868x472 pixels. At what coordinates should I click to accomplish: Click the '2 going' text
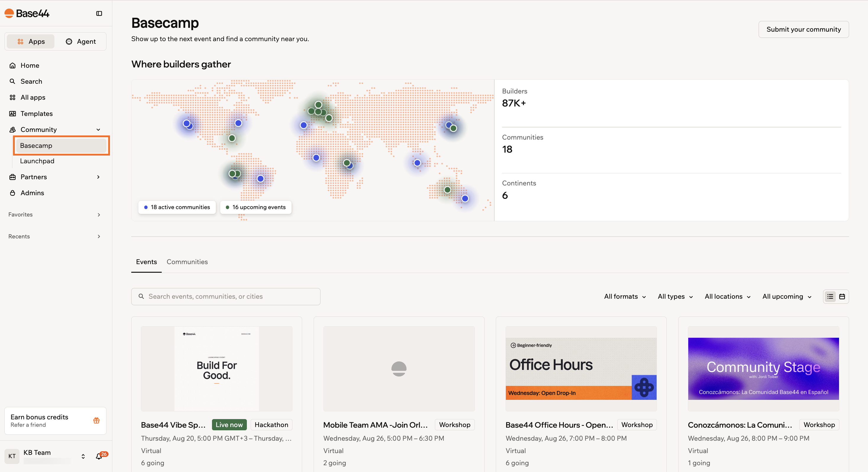pyautogui.click(x=335, y=463)
